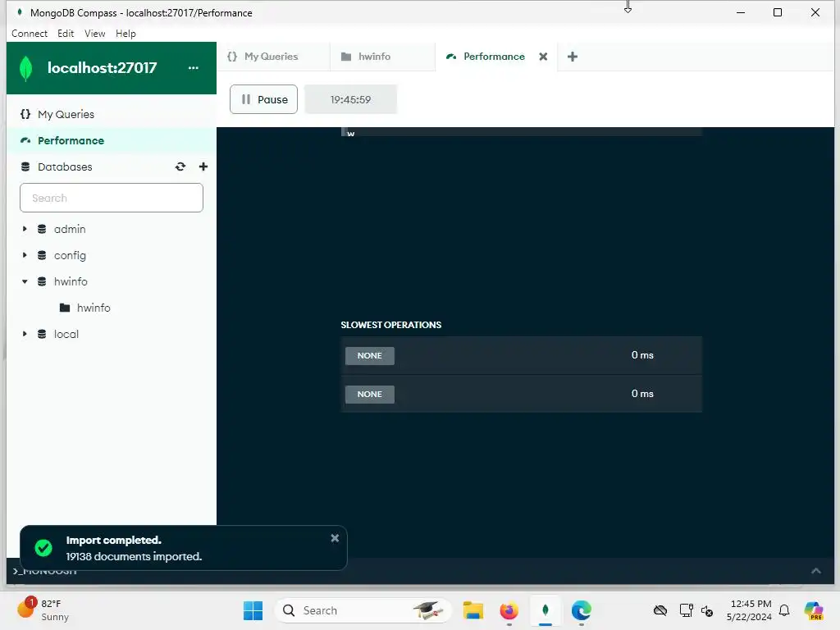Open the notifications bell in system tray
The image size is (840, 630).
784,610
